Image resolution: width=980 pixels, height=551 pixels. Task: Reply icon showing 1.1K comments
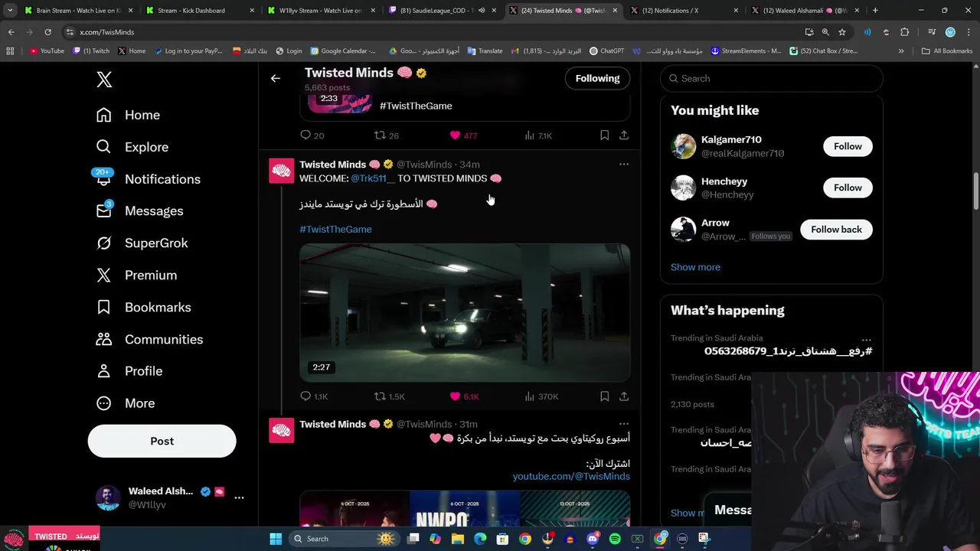(x=314, y=396)
